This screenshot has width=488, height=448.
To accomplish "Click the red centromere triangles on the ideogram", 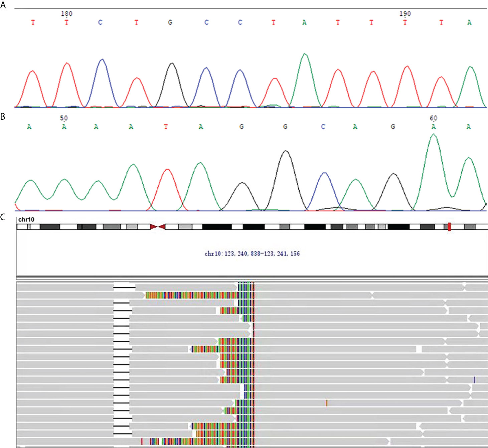I will (x=158, y=227).
